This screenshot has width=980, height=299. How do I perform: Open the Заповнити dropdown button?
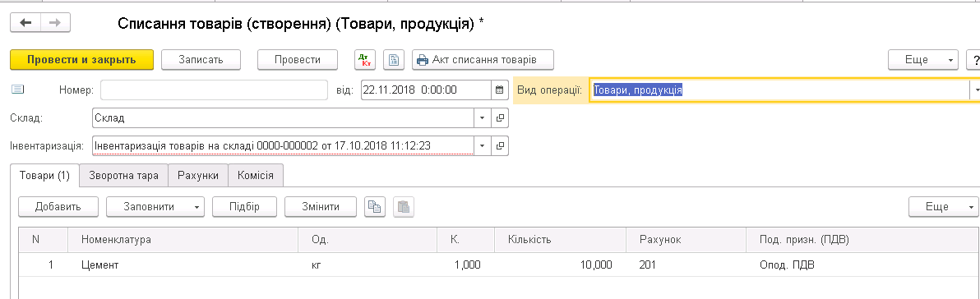coord(155,207)
